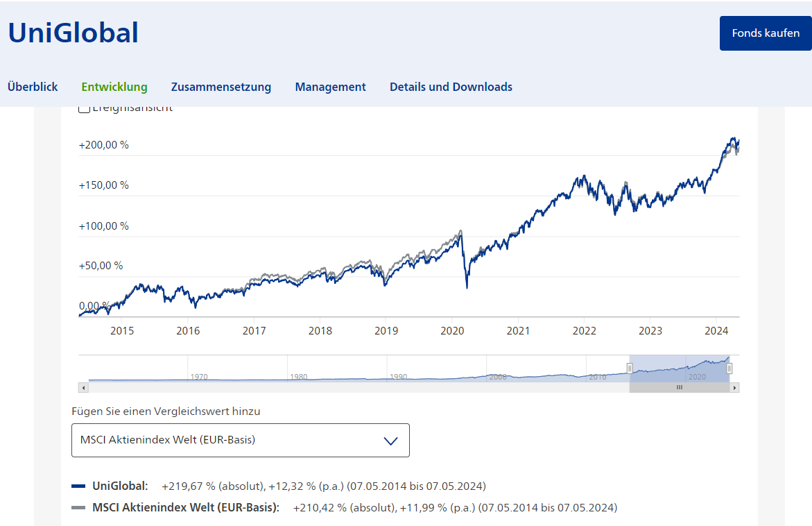This screenshot has height=526, width=812.
Task: Click the UniGlobal page heading
Action: (74, 33)
